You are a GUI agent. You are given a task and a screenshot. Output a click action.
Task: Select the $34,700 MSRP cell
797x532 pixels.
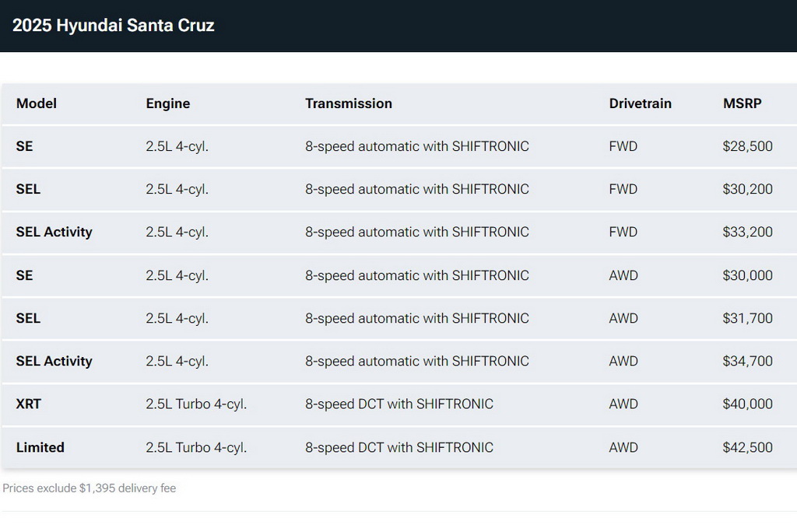pos(747,361)
